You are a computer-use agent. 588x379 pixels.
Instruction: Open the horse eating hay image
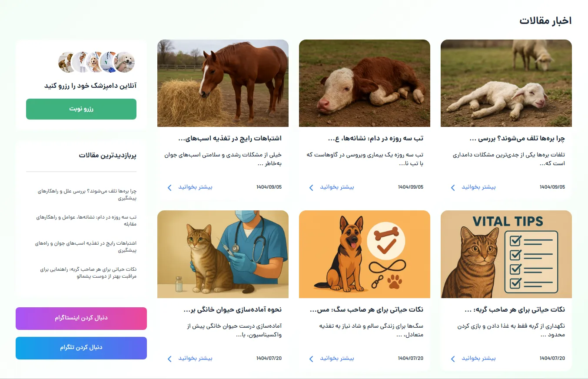(223, 83)
